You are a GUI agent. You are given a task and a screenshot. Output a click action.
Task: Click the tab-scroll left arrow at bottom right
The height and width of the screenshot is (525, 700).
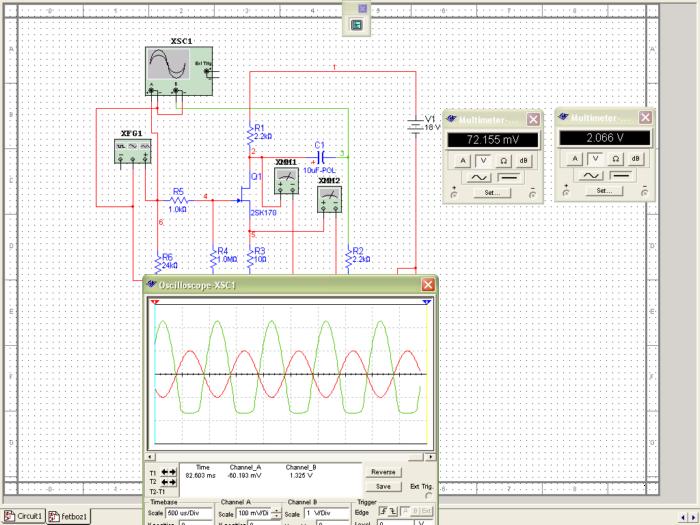(683, 517)
